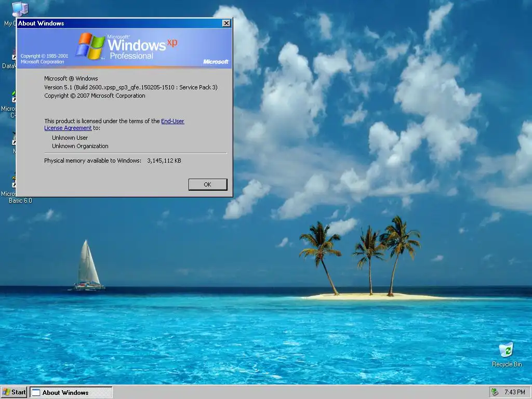Viewport: 532px width, 399px height.
Task: Click the 'Version 5.1 (Build 2600...' text line
Action: [130, 87]
